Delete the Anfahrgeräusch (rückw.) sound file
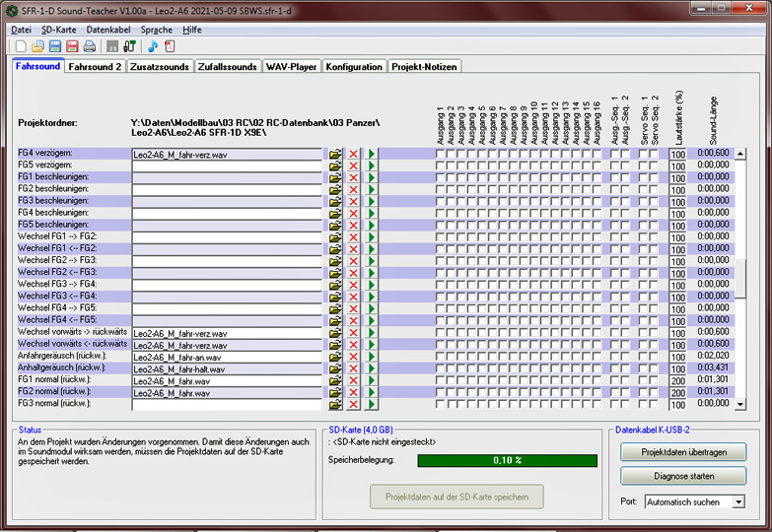Screen dimensions: 772x532 click(354, 357)
